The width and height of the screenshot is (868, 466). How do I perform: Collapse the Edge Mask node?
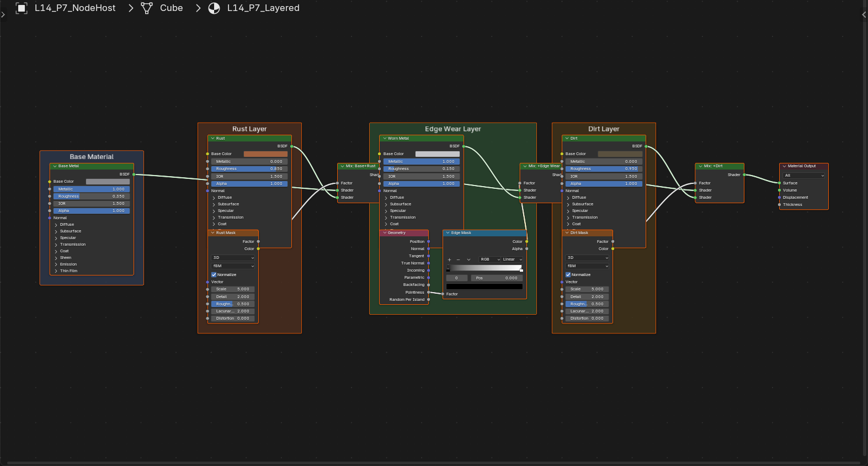click(448, 233)
